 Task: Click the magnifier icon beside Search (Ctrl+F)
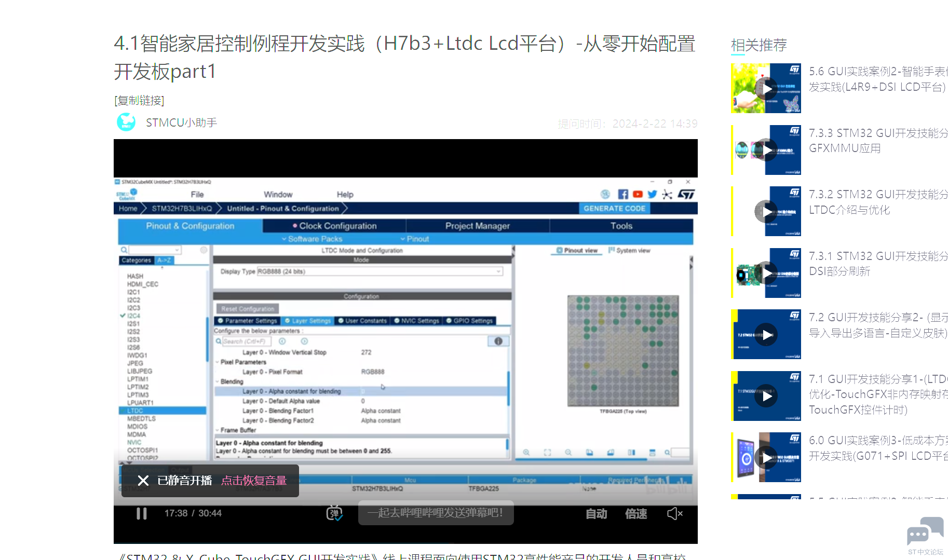click(x=219, y=341)
